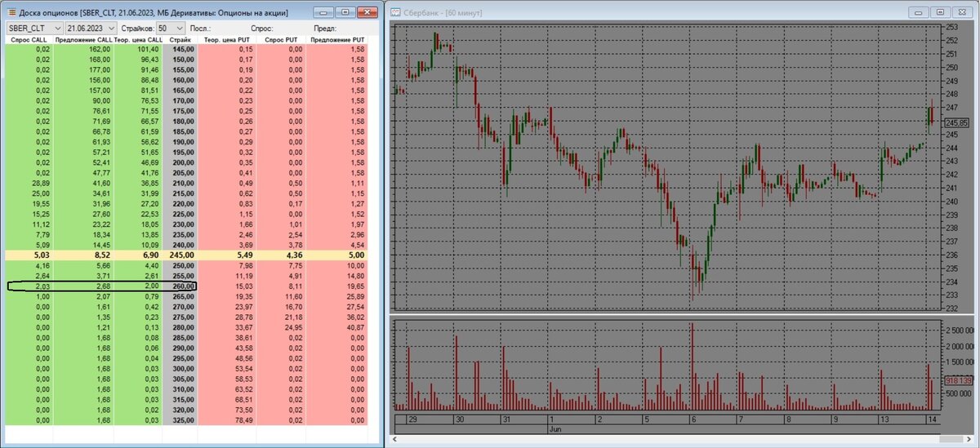Select the 250,00 strike cell
This screenshot has width=980, height=448.
tap(181, 265)
